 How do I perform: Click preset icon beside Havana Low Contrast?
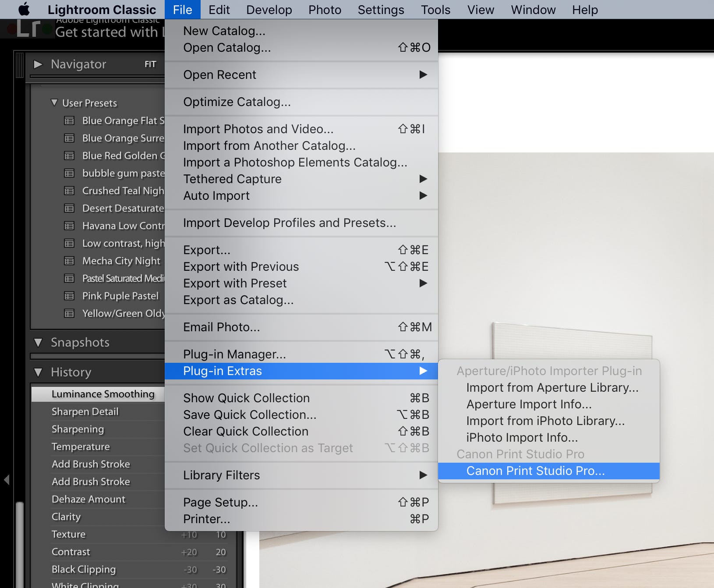(x=69, y=226)
